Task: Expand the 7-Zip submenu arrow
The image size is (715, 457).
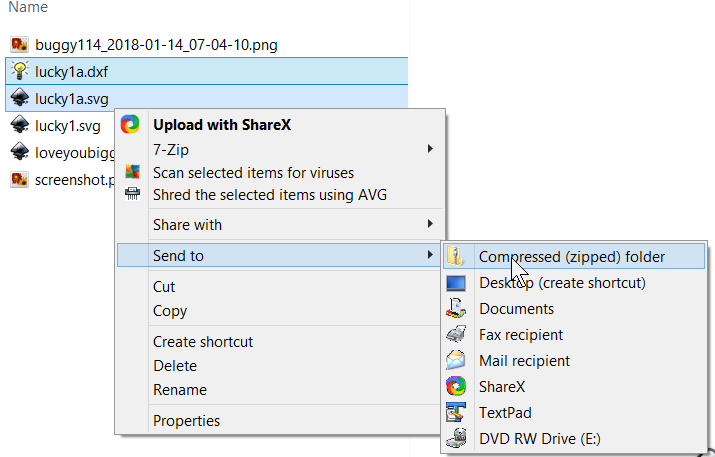Action: (x=430, y=149)
